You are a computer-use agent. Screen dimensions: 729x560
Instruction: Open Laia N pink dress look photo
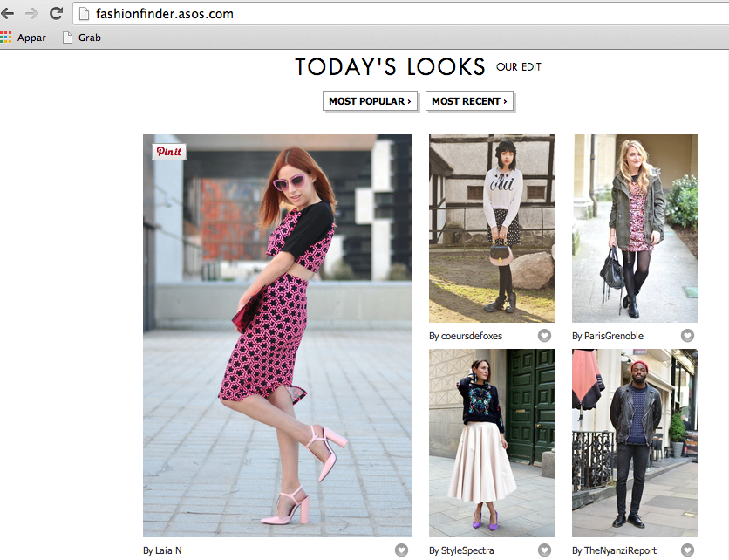(277, 336)
